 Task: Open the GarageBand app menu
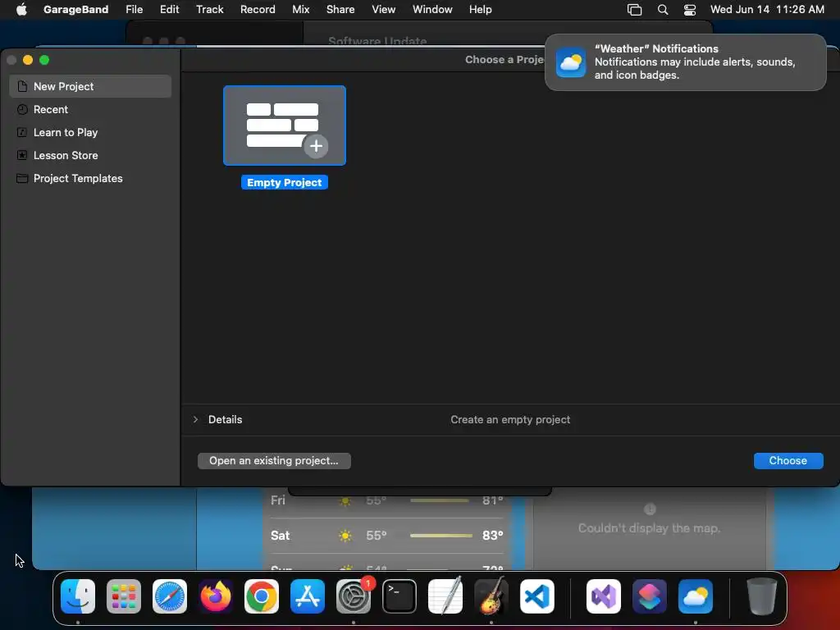[76, 9]
